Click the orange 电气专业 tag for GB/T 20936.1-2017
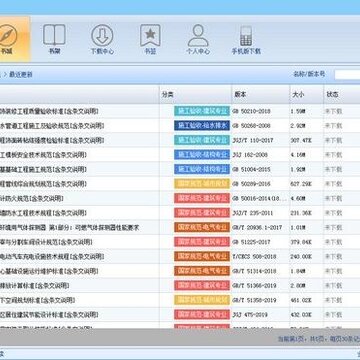 [x=202, y=227]
